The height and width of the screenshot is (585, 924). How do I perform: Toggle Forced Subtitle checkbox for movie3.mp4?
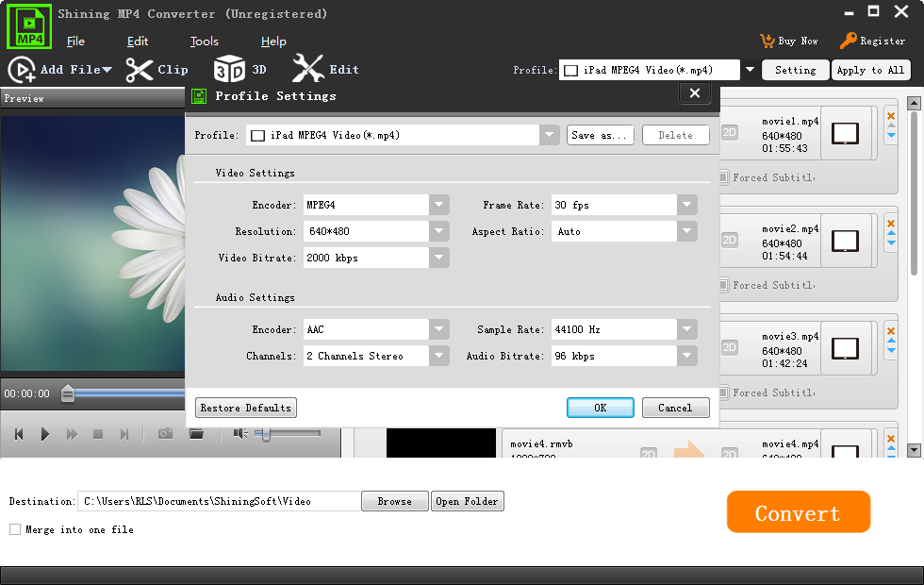click(724, 393)
